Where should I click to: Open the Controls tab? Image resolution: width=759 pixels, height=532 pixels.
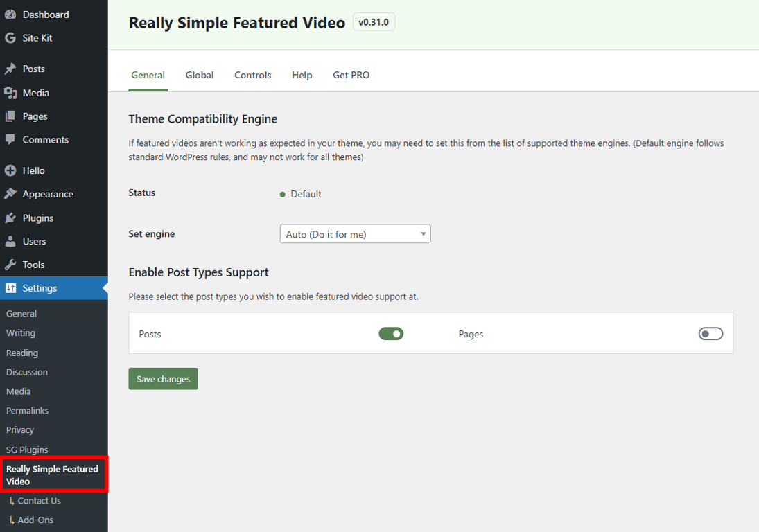[252, 75]
